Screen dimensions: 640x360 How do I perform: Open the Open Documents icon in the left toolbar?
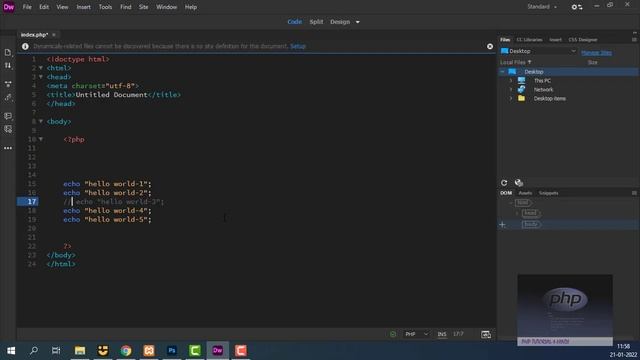(x=8, y=52)
